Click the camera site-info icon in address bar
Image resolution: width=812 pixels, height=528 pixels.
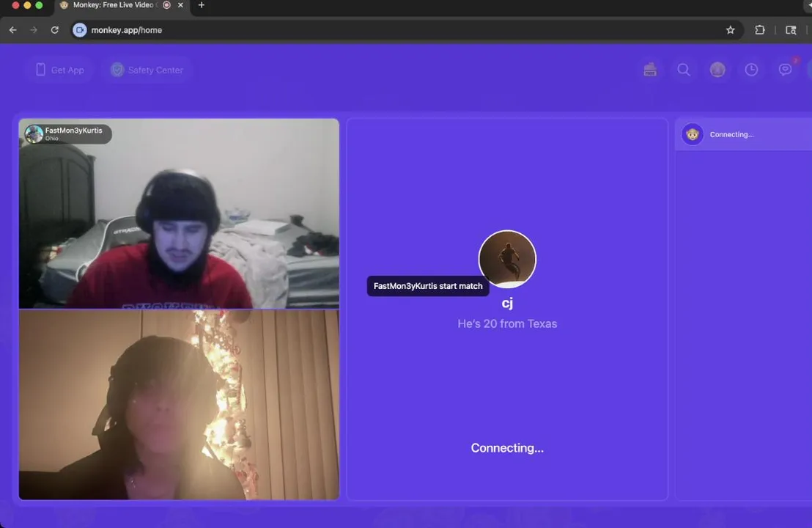pyautogui.click(x=80, y=30)
